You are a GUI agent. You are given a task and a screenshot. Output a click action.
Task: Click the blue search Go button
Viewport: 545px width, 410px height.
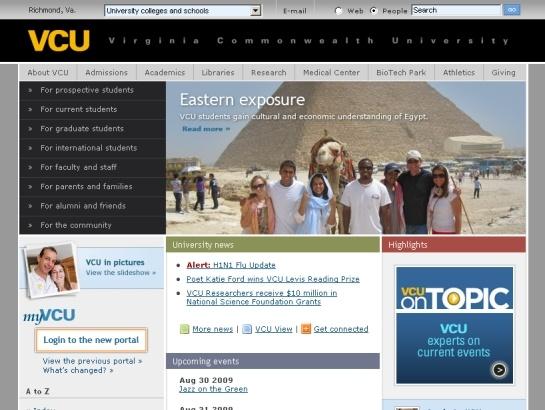point(512,10)
